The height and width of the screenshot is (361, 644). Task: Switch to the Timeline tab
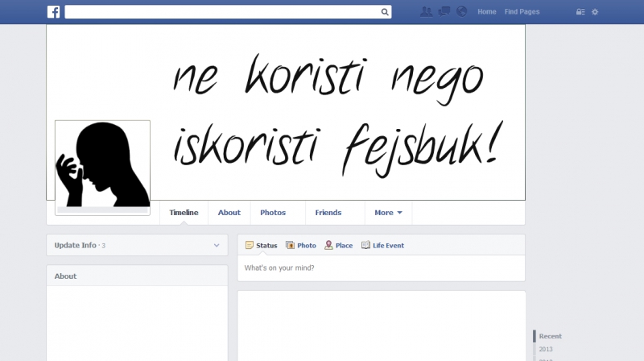pyautogui.click(x=184, y=213)
